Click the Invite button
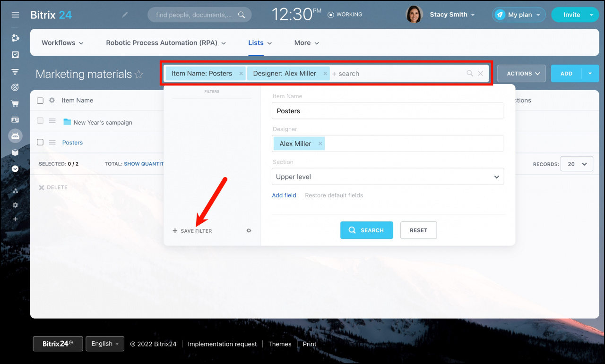The width and height of the screenshot is (605, 364). 571,15
